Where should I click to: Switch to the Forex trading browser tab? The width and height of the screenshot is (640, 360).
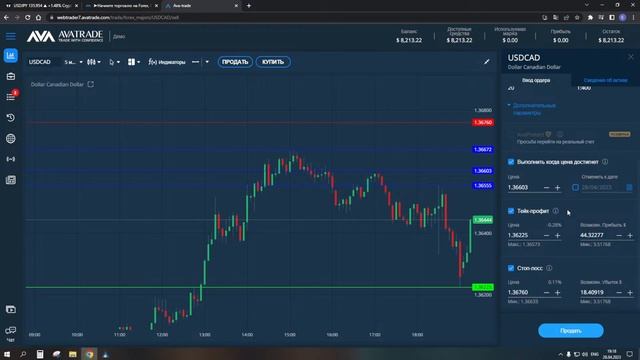(121, 6)
